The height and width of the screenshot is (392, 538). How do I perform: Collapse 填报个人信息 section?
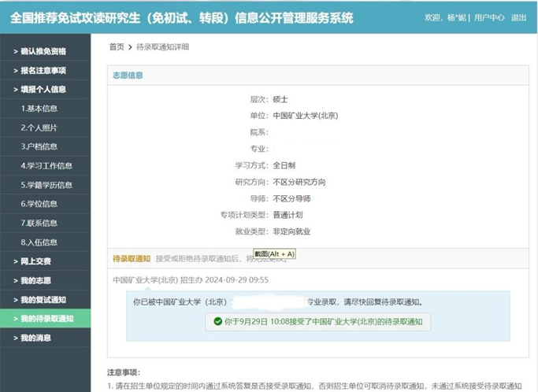coord(45,90)
